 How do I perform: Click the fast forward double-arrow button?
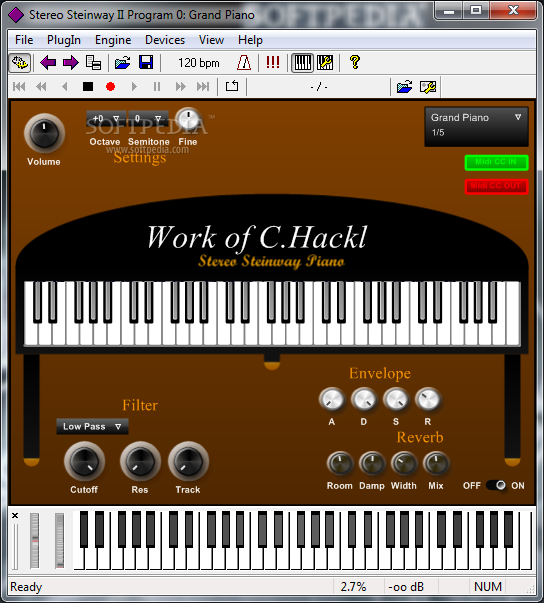180,87
